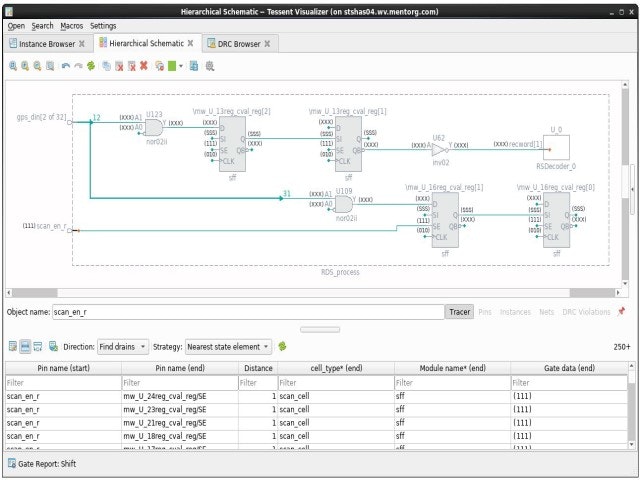The width and height of the screenshot is (640, 480).
Task: Select row mw_U_23reg_cval_reg/SE
Action: pos(316,410)
